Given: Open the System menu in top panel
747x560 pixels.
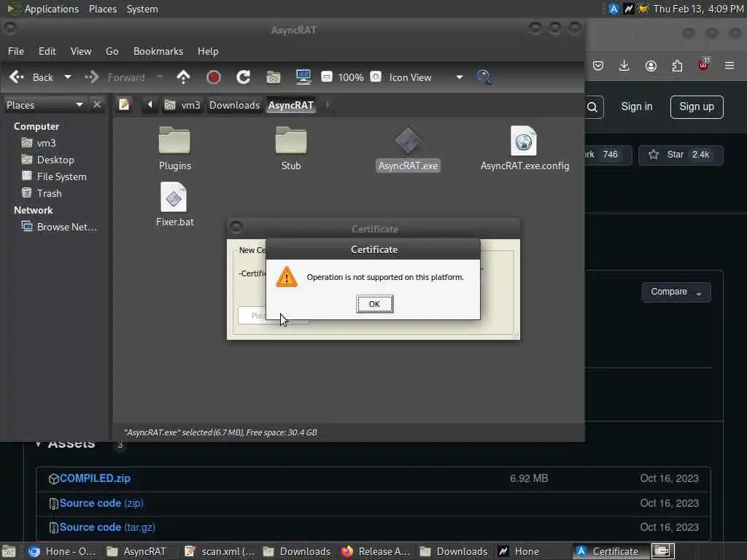Looking at the screenshot, I should click(142, 9).
